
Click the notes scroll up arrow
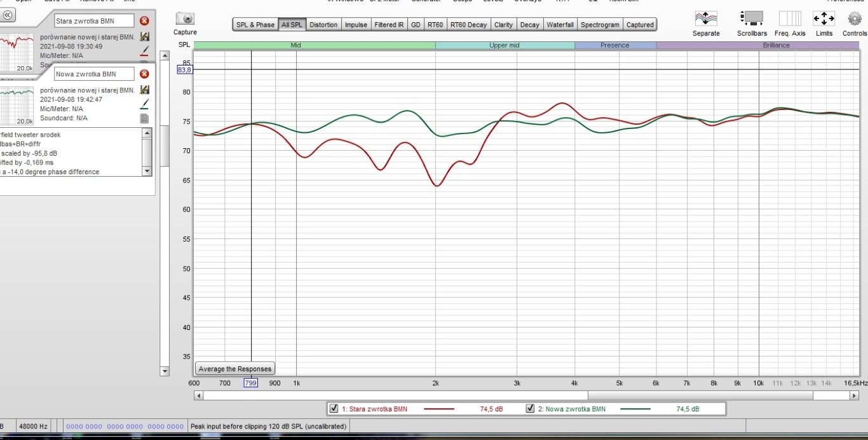tap(147, 134)
